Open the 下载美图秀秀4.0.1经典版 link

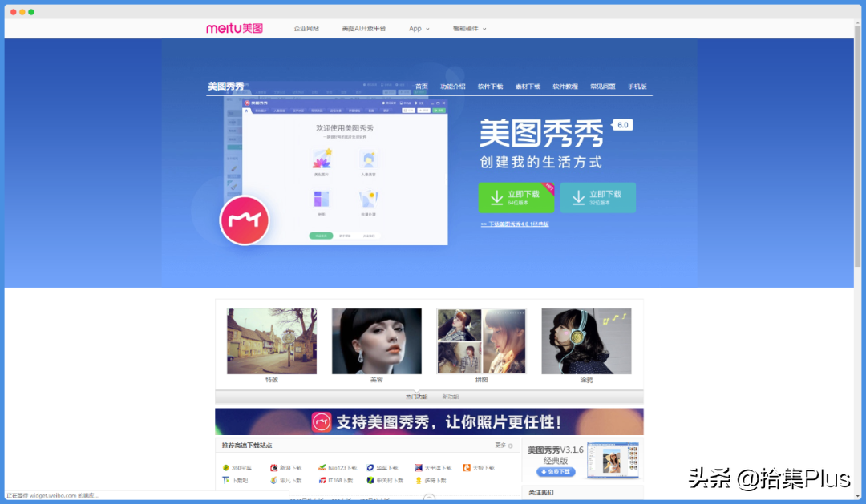coord(515,224)
